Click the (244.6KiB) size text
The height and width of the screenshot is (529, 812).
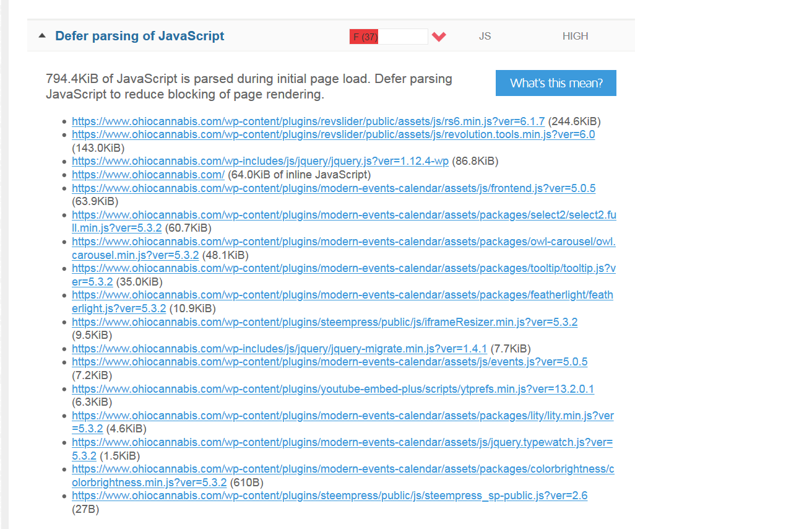(x=574, y=121)
